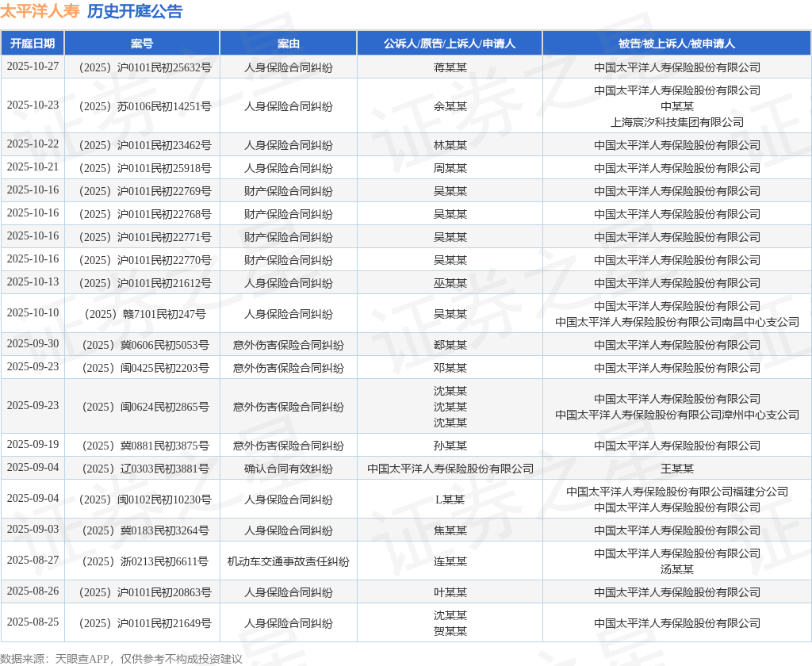Select the date cell 2025-09-30
The height and width of the screenshot is (666, 812).
pyautogui.click(x=33, y=344)
